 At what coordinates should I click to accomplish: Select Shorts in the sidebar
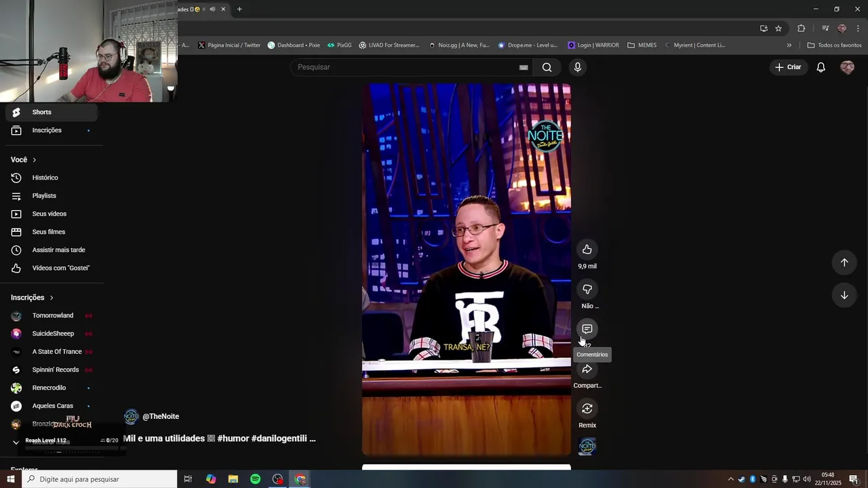point(52,113)
